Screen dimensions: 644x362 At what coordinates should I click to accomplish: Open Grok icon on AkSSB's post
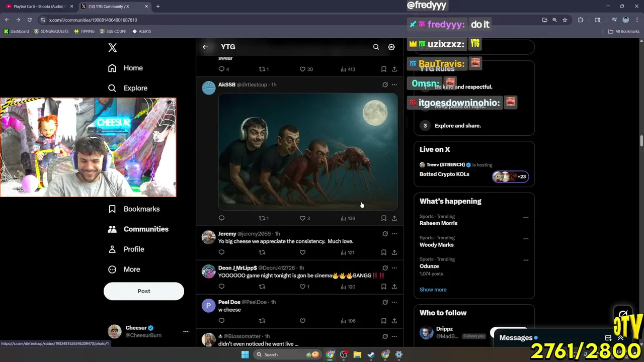[x=385, y=84]
